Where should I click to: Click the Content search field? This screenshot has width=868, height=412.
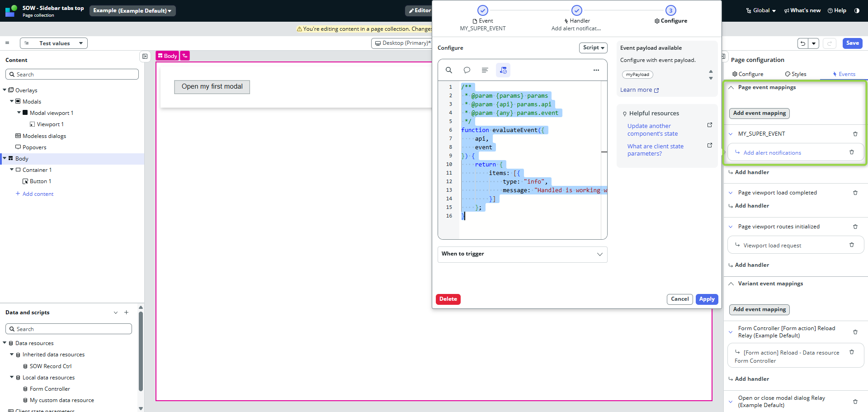click(72, 75)
